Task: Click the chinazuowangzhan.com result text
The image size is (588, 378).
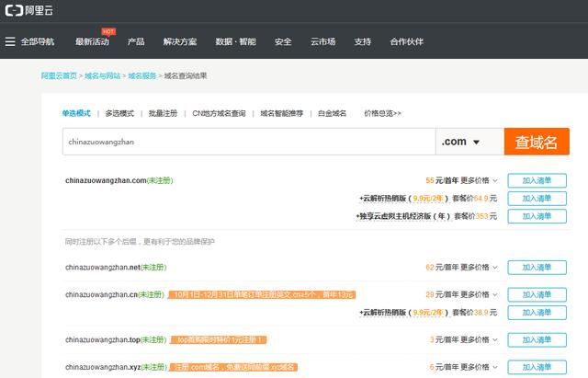Action: 106,180
